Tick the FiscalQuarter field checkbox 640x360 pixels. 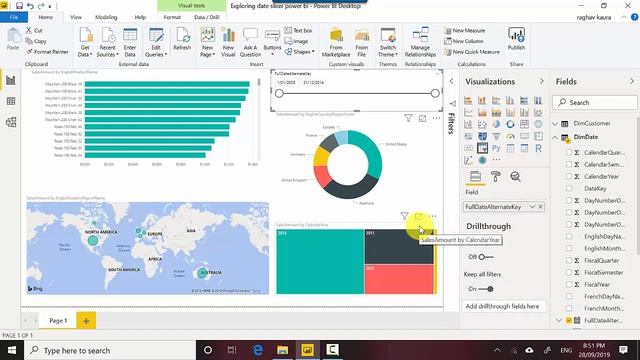point(569,260)
